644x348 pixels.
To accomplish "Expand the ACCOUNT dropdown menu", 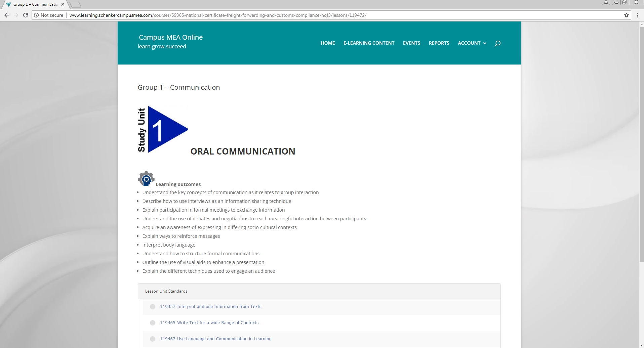I will click(472, 43).
